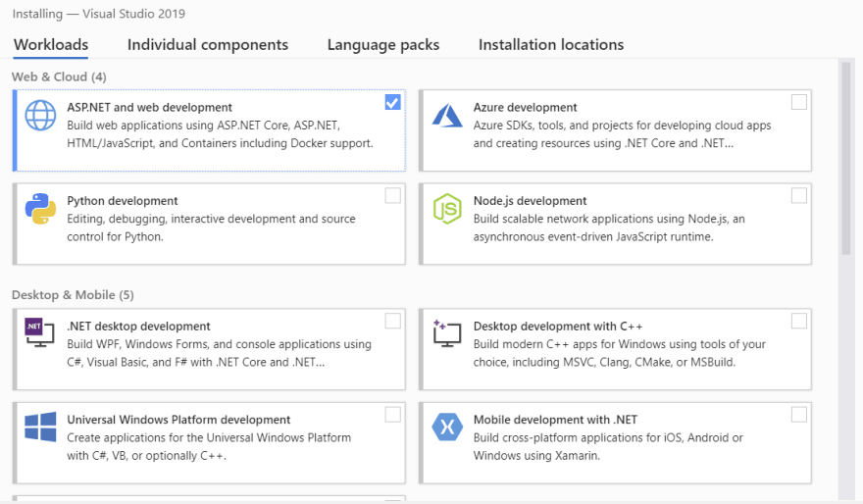Check the Desktop development with C++ box
863x504 pixels.
pyautogui.click(x=798, y=322)
